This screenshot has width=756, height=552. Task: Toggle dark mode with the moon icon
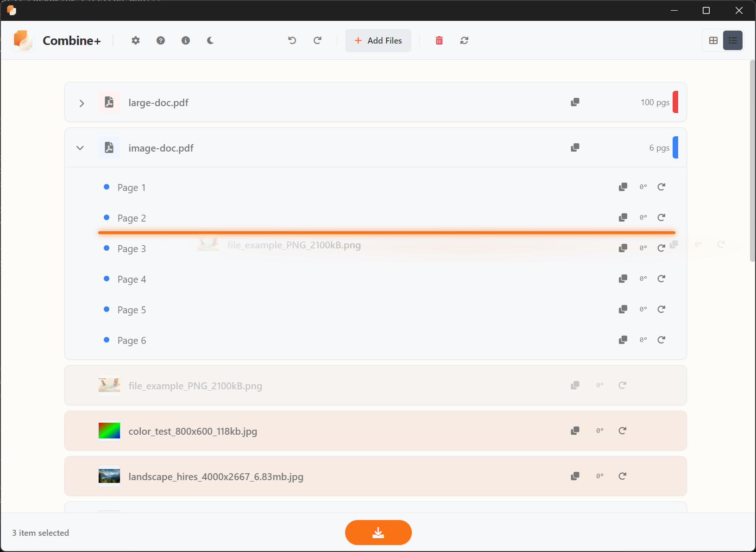(211, 40)
